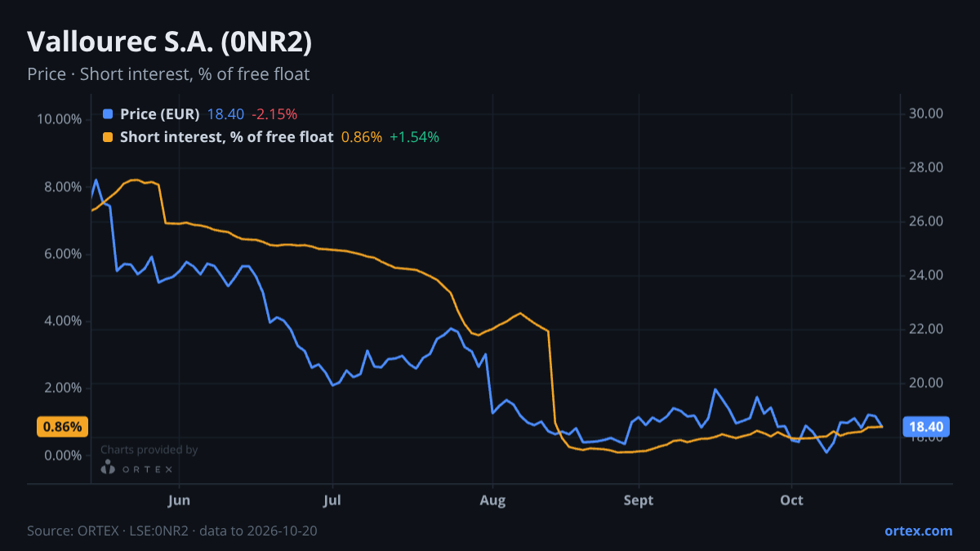This screenshot has height=551, width=980.
Task: Select the Price (EUR) legend label
Action: pyautogui.click(x=159, y=114)
